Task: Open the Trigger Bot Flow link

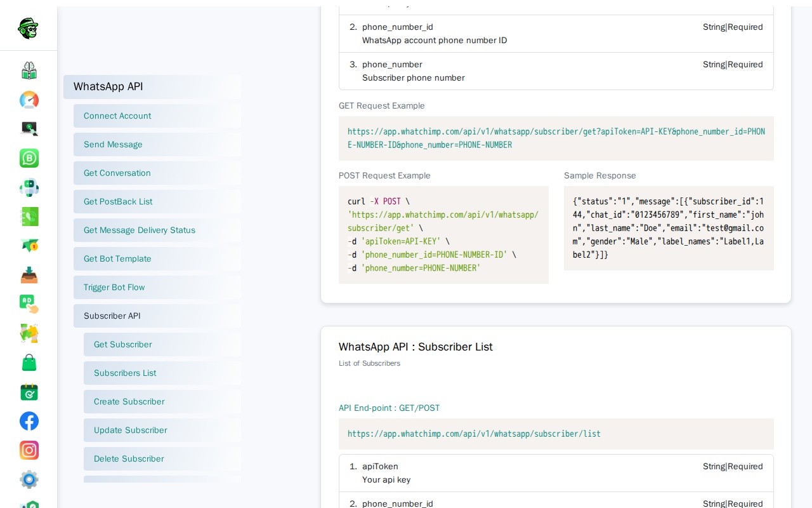Action: click(x=157, y=288)
